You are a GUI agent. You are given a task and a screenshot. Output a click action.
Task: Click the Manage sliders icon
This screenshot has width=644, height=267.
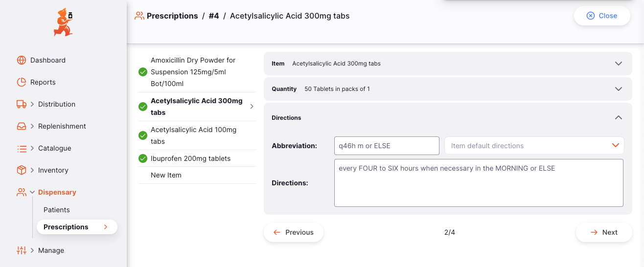click(22, 250)
